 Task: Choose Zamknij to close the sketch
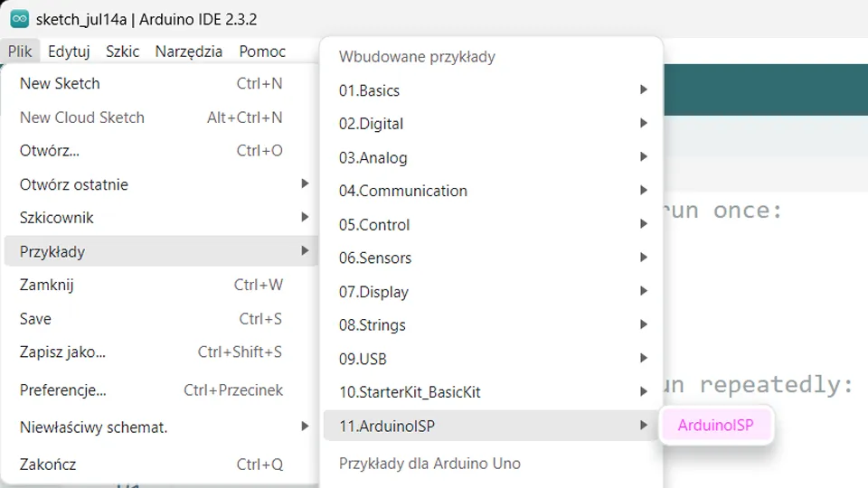click(x=46, y=285)
